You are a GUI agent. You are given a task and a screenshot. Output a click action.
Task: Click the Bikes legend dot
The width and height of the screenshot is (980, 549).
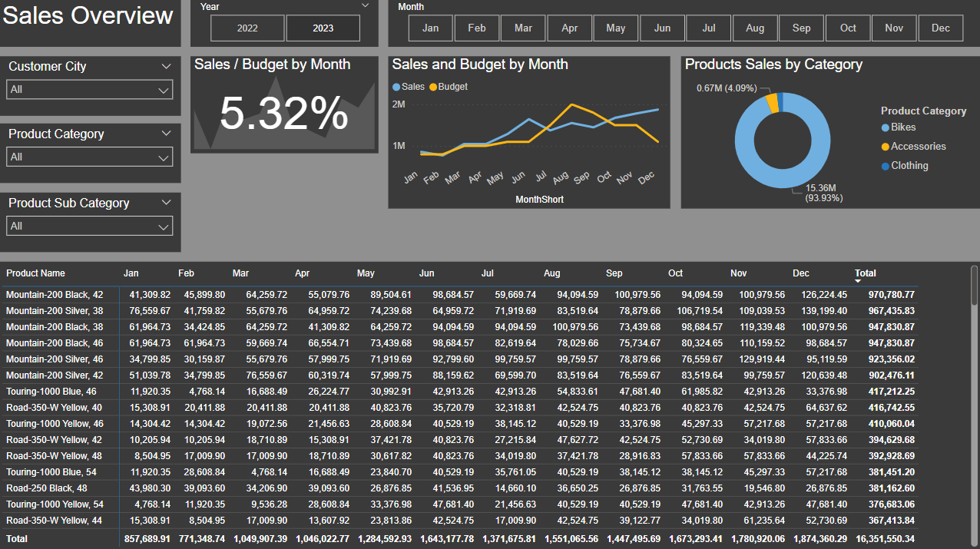point(886,127)
